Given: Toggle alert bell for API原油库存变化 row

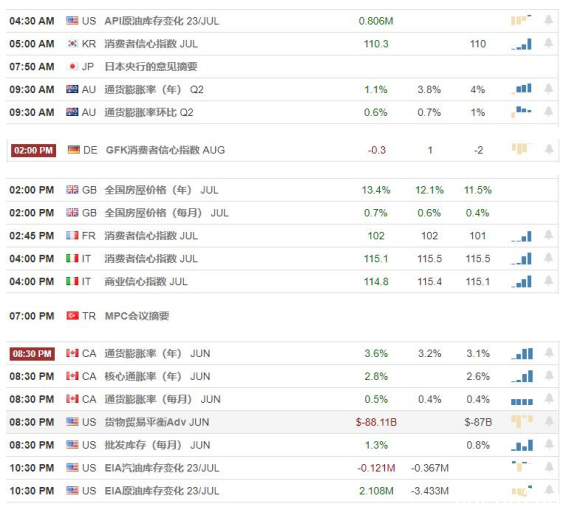Looking at the screenshot, I should pos(548,20).
